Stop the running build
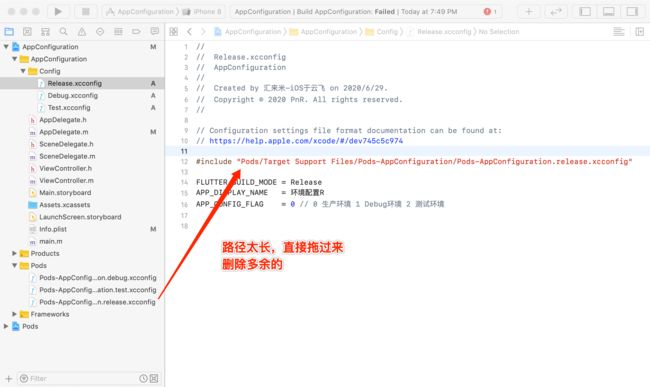650x387 pixels. 86,12
